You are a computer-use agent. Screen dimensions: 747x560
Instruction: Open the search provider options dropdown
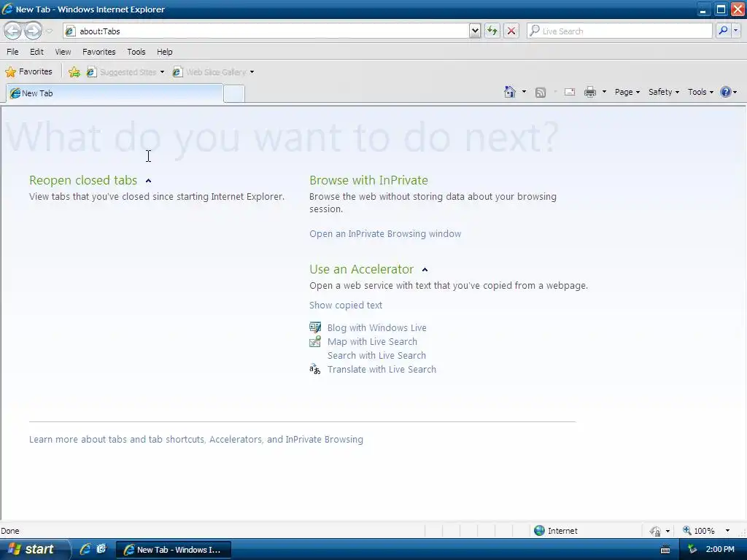(x=735, y=31)
